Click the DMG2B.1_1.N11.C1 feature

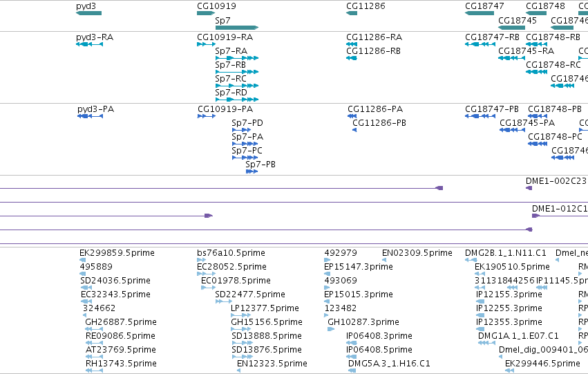point(471,260)
